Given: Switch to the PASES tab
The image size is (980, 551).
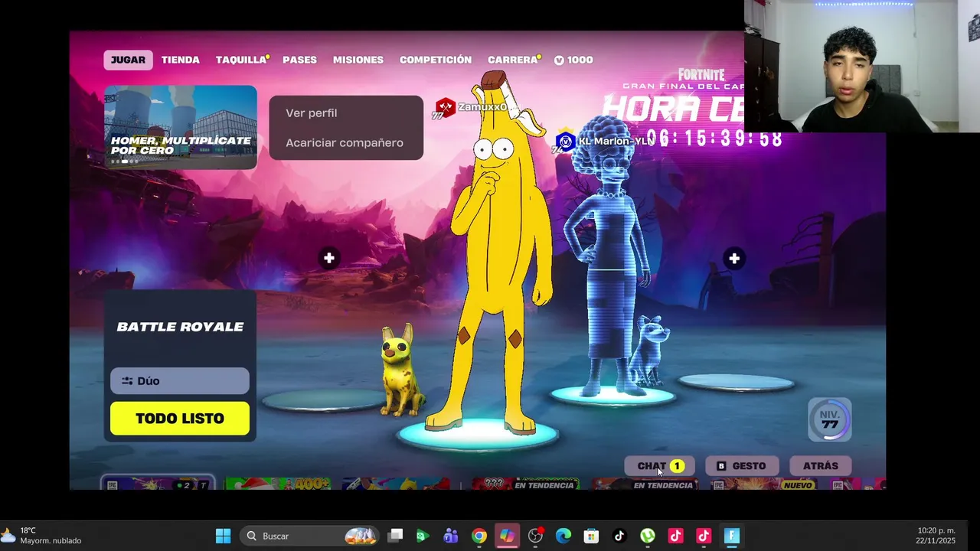Looking at the screenshot, I should pos(299,60).
